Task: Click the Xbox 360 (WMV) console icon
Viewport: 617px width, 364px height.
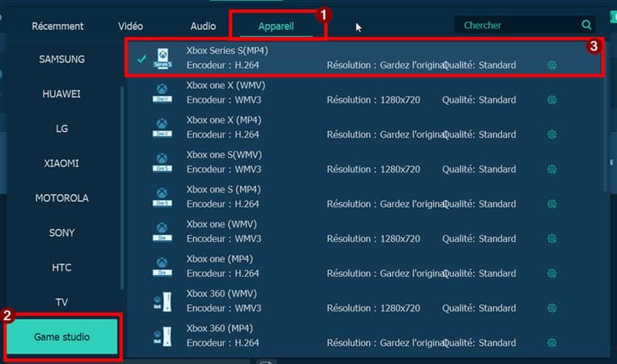Action: pos(162,302)
